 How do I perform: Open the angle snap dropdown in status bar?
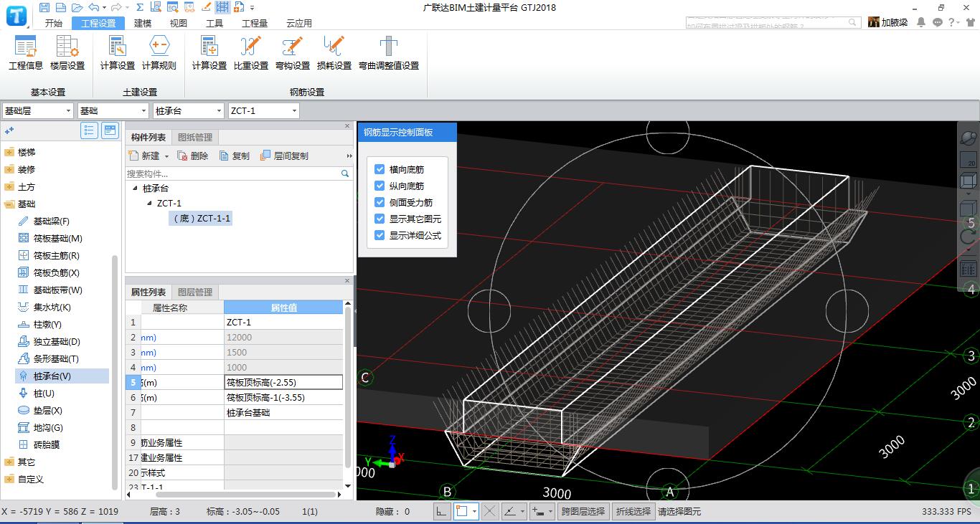click(x=522, y=511)
